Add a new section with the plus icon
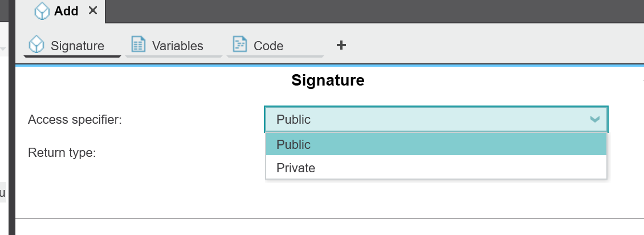This screenshot has height=235, width=644. 341,45
